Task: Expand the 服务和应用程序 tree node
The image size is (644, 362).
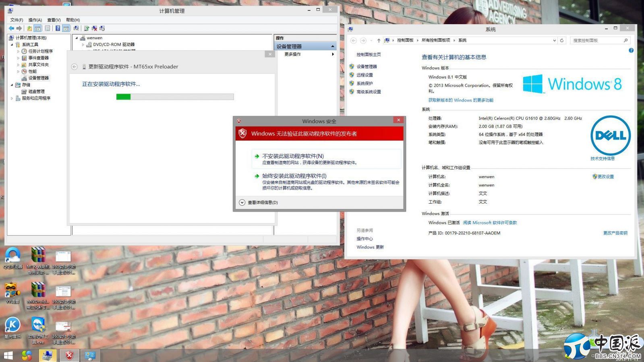Action: tap(12, 98)
